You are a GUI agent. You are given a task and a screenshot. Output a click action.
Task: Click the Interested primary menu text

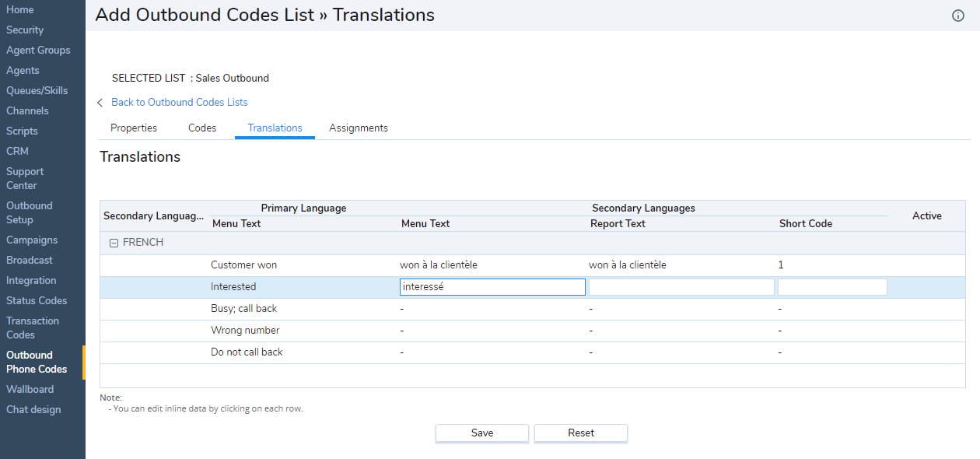[233, 287]
